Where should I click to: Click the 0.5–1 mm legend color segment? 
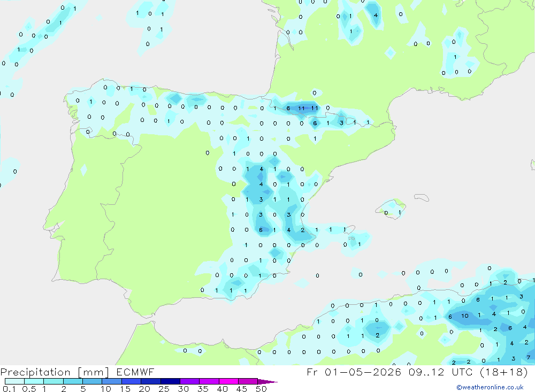[34, 381]
